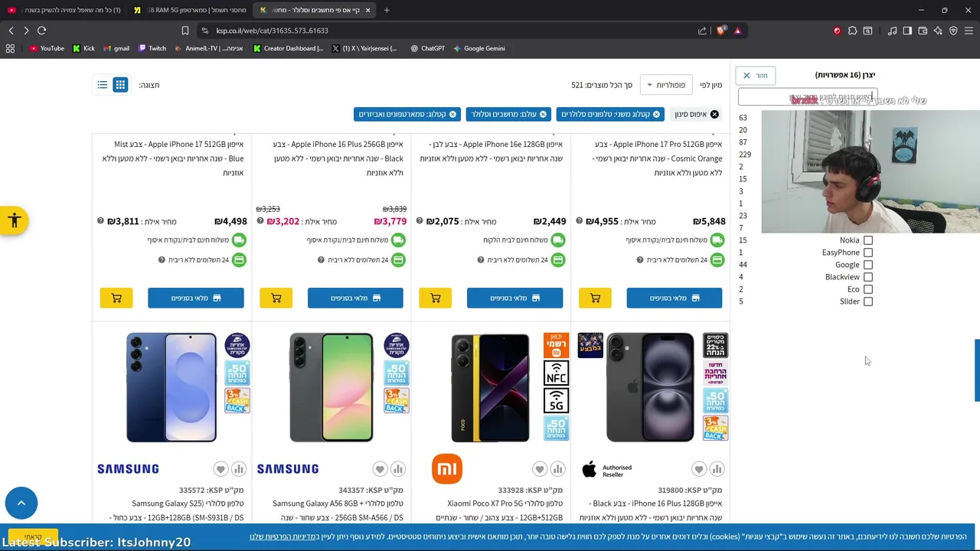Screen dimensions: 980x551
Task: Remove the סמארטפונים ואביזרים filter chip
Action: 452,114
